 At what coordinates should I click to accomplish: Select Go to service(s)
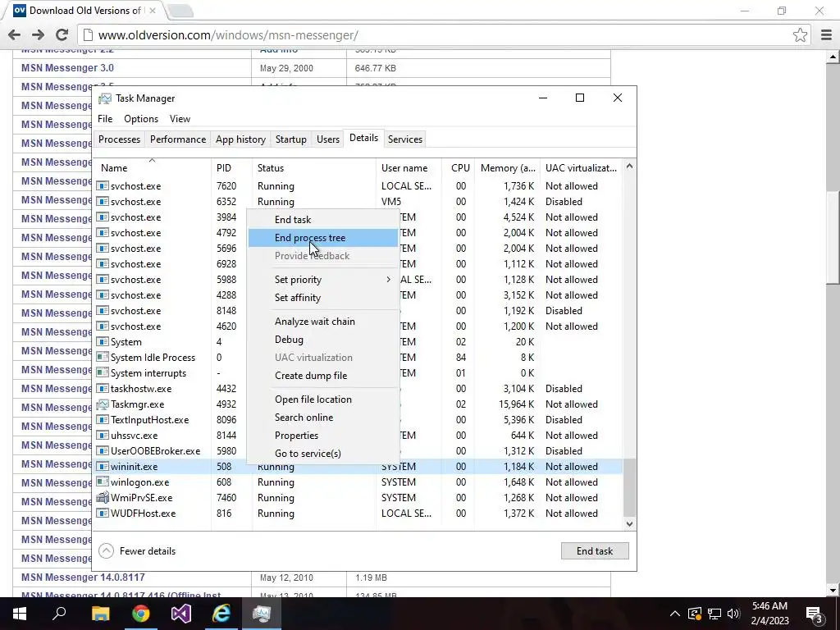tap(323, 453)
